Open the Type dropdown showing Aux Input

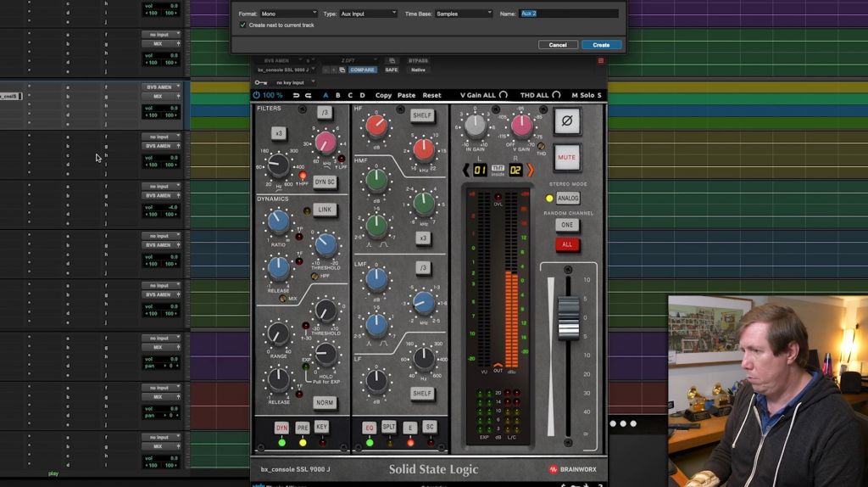click(x=368, y=14)
